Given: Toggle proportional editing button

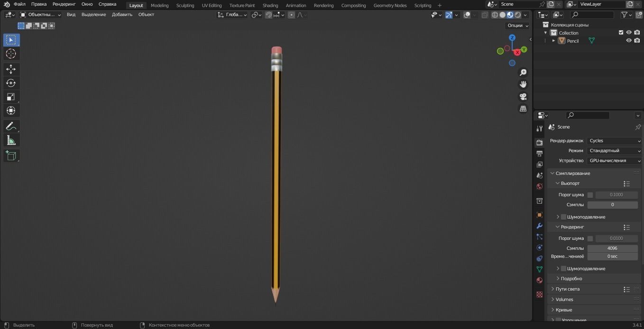Looking at the screenshot, I should [x=291, y=15].
